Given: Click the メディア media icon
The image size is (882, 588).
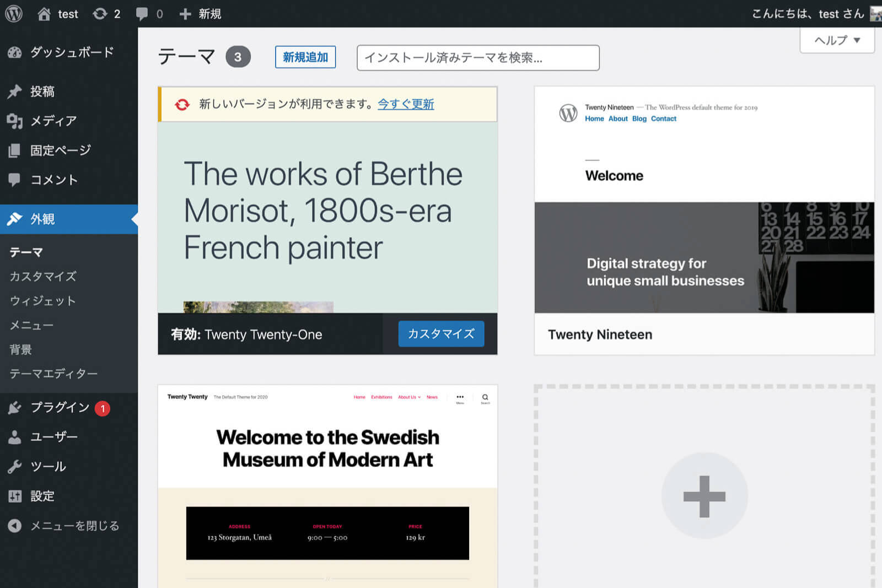Looking at the screenshot, I should (15, 121).
